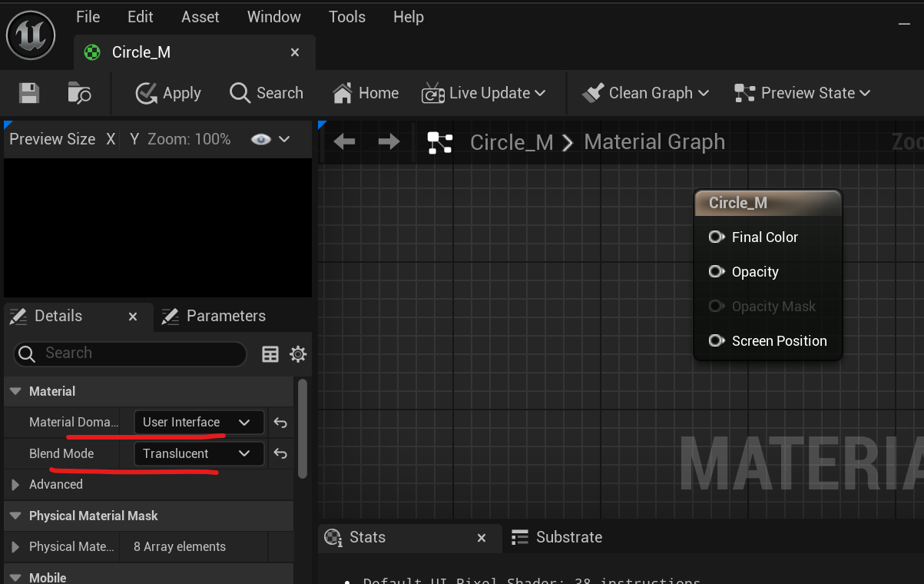
Task: Open Details settings gear icon
Action: (298, 353)
